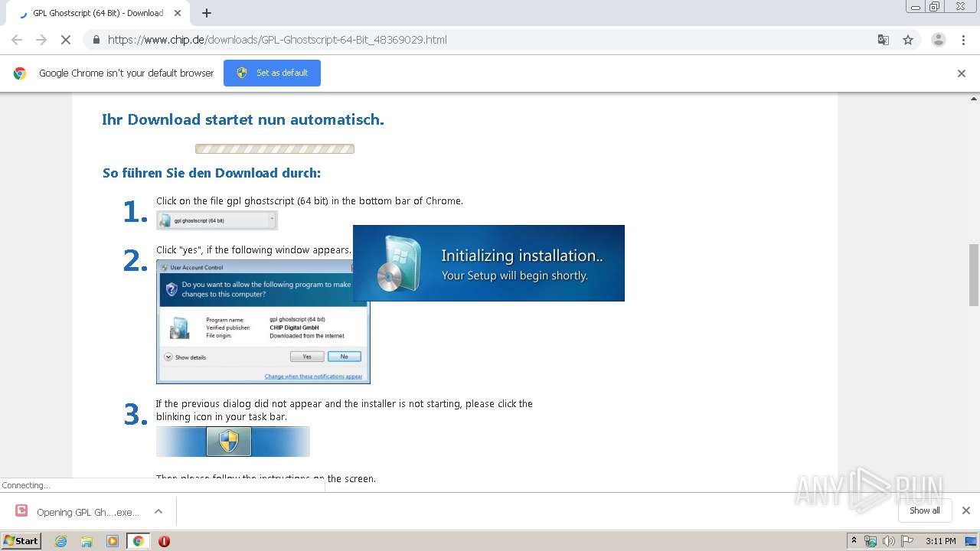Click the downloaded file's icon
This screenshot has height=551, width=980.
point(21,511)
